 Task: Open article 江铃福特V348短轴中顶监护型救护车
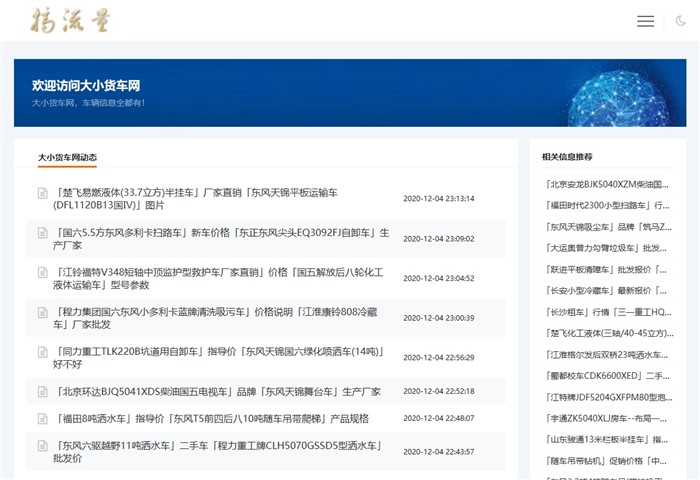click(218, 279)
